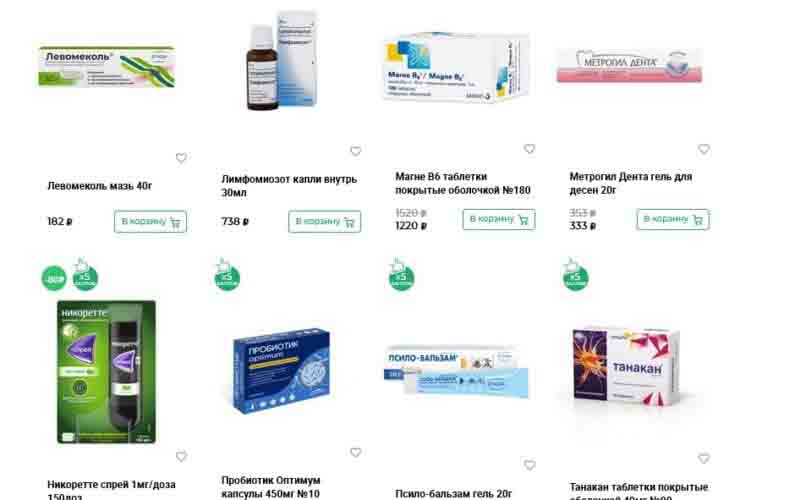The width and height of the screenshot is (800, 500).
Task: Click discount badge on Никоретте product
Action: (x=54, y=279)
